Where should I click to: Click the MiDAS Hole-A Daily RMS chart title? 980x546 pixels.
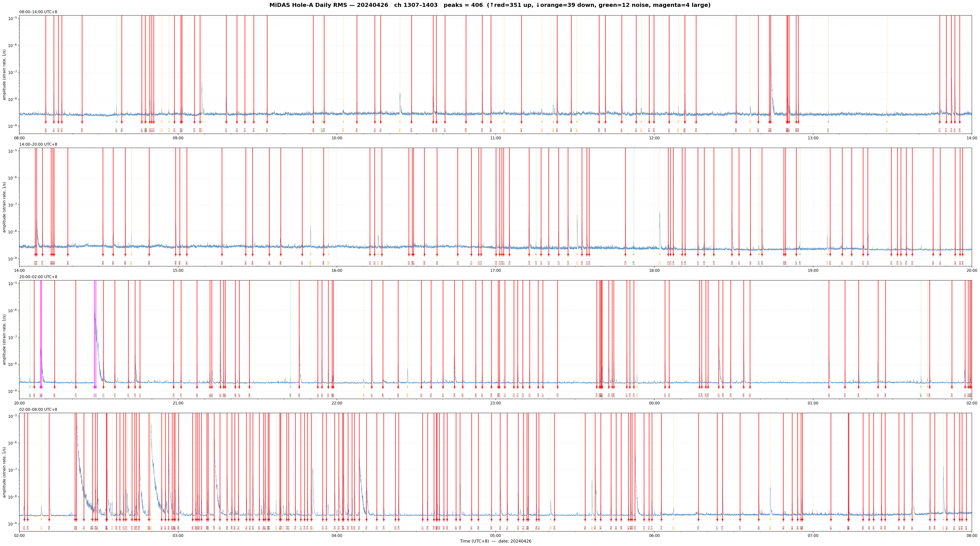[490, 5]
